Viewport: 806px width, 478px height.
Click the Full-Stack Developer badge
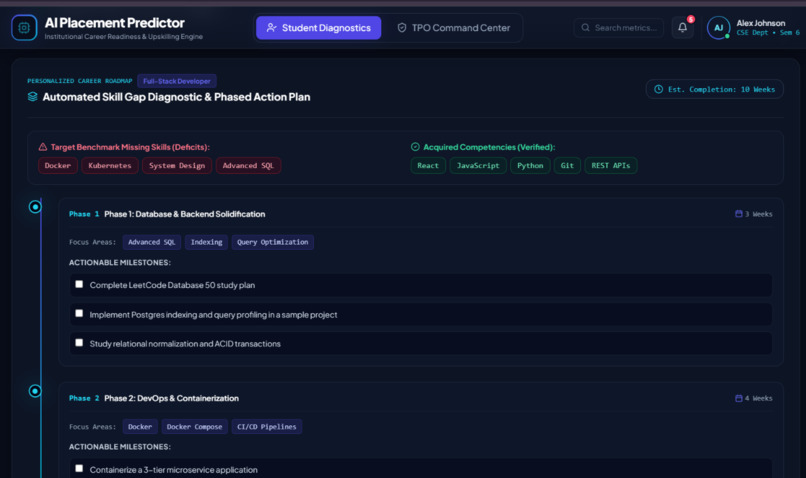tap(177, 81)
